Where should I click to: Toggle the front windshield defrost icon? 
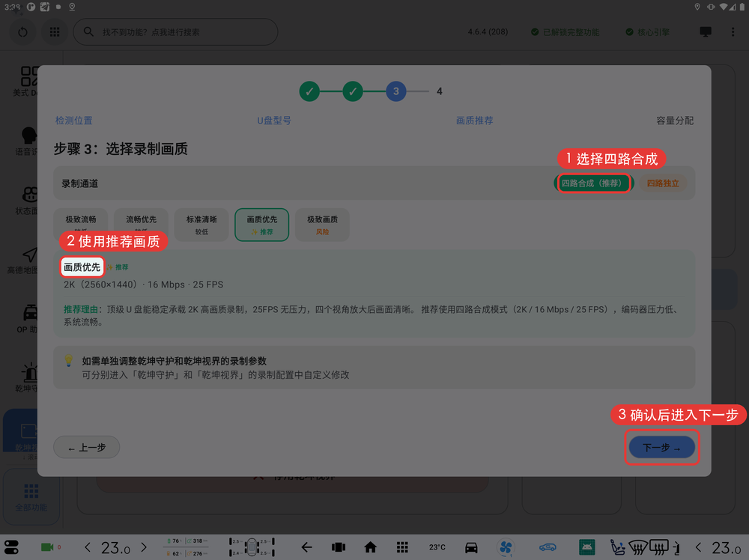pos(638,547)
